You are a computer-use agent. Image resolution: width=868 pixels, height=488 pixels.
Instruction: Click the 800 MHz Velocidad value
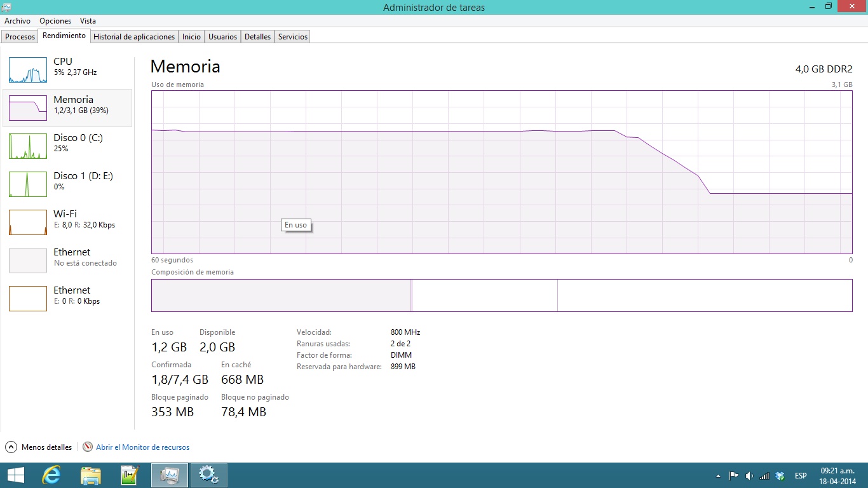tap(405, 332)
